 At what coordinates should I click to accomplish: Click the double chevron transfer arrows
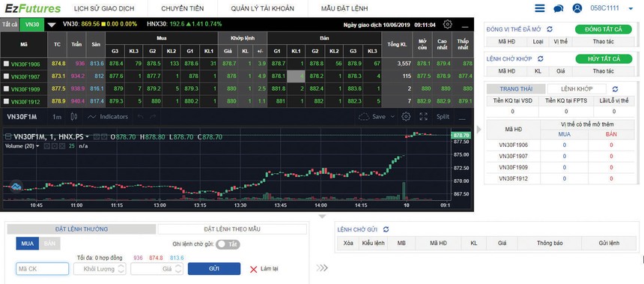pyautogui.click(x=322, y=268)
